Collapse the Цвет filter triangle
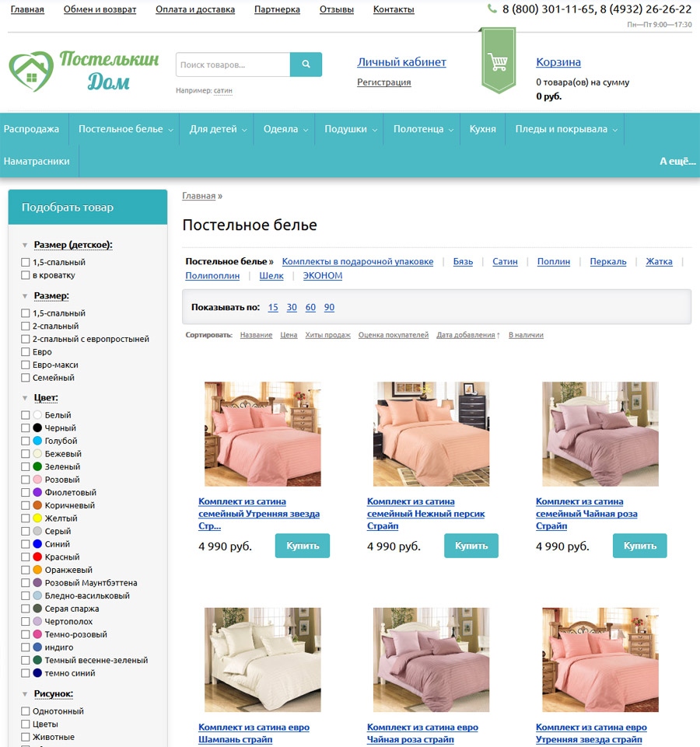 25,398
